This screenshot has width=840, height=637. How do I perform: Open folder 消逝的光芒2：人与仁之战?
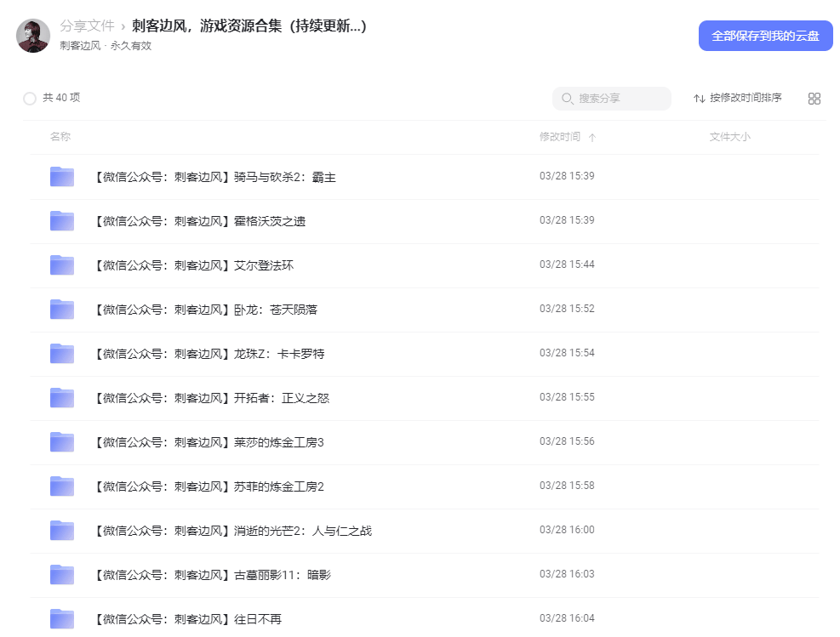[x=233, y=531]
